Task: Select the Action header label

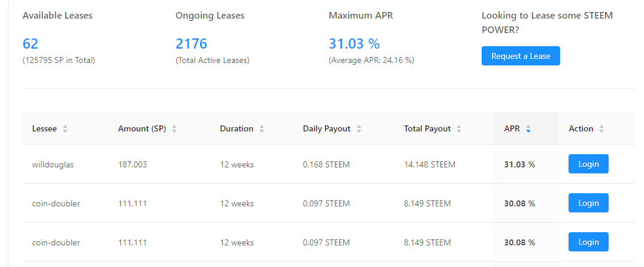Action: coord(580,129)
